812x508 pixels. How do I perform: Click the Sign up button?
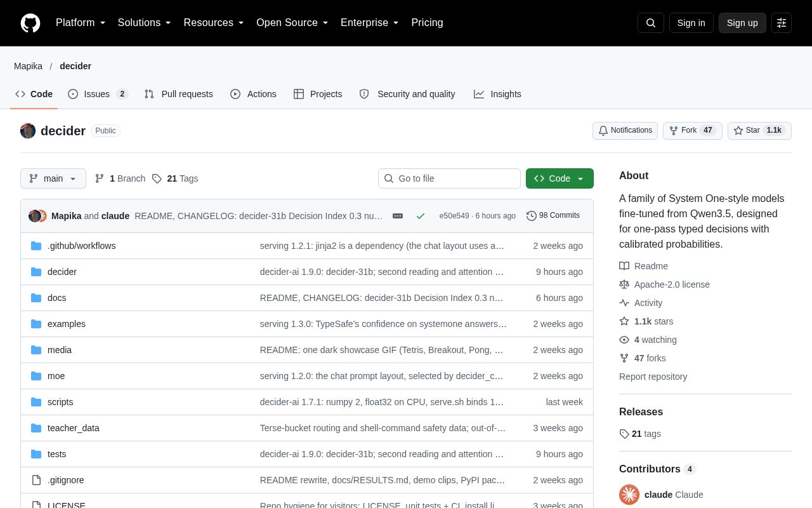[x=742, y=23]
